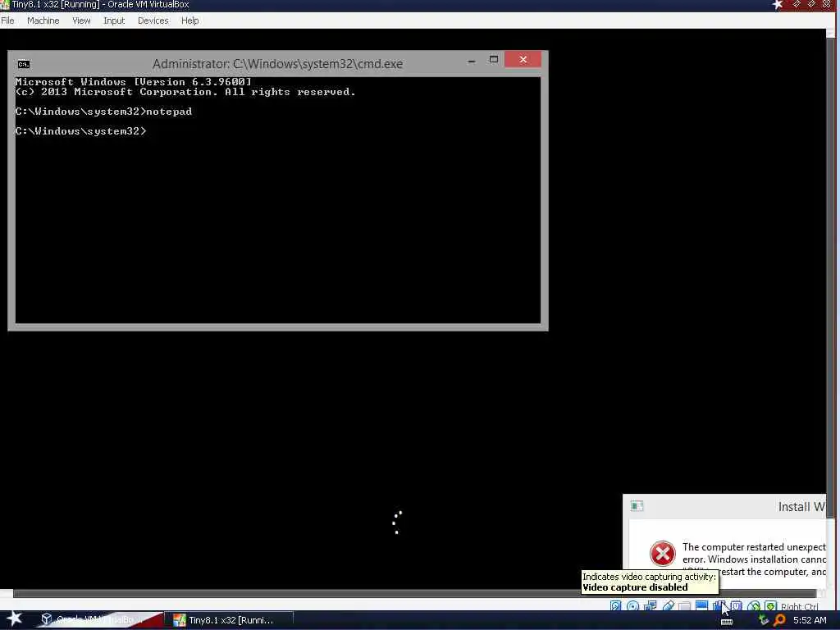This screenshot has width=840, height=630.
Task: Open the Input menu
Action: click(114, 21)
